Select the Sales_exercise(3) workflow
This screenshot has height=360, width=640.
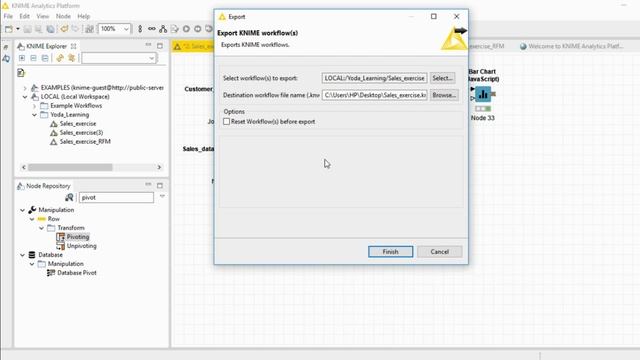tap(81, 133)
